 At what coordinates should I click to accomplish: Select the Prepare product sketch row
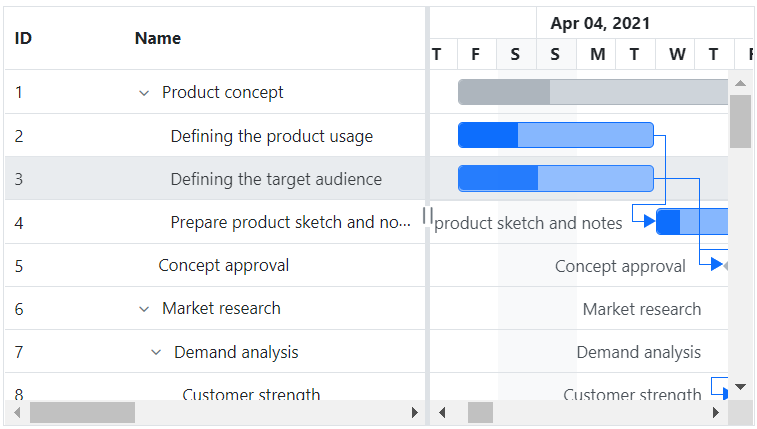290,222
